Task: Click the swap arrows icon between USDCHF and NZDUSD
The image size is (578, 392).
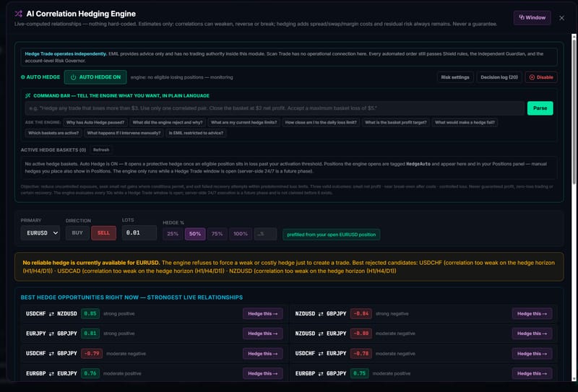Action: [51, 314]
